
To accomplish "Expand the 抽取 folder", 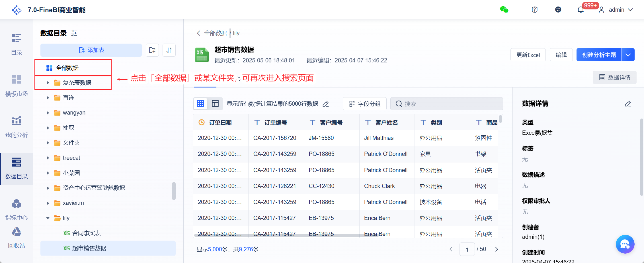I will [48, 128].
